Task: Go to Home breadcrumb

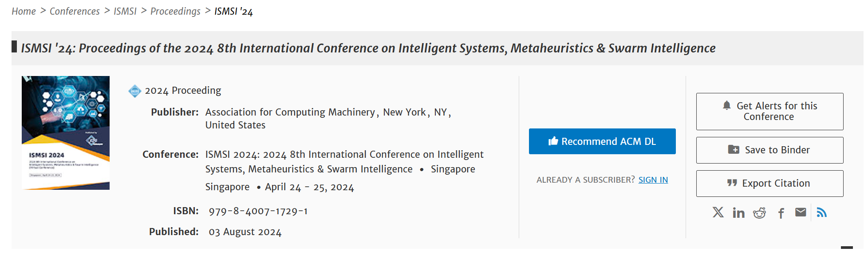Action: tap(24, 11)
